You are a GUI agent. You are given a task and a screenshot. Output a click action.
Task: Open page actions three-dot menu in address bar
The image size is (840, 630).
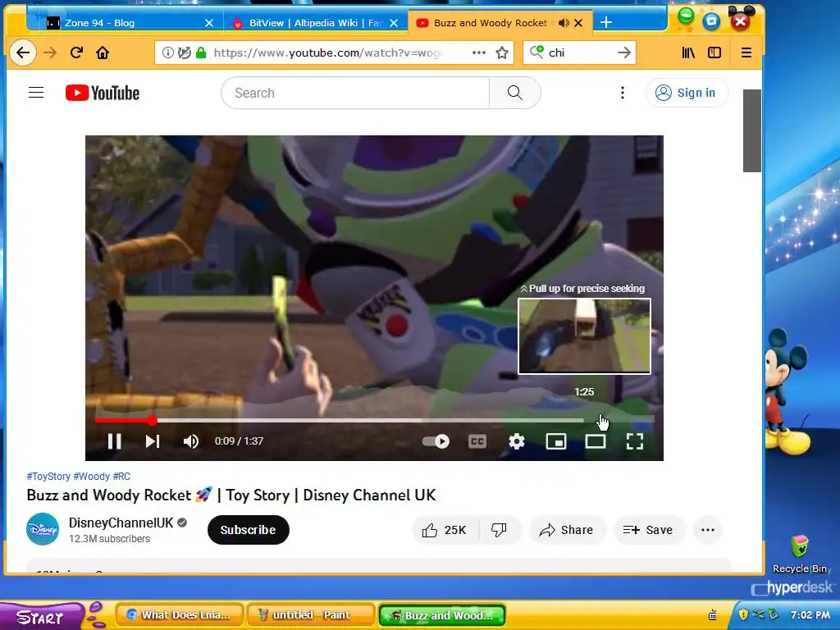coord(479,52)
